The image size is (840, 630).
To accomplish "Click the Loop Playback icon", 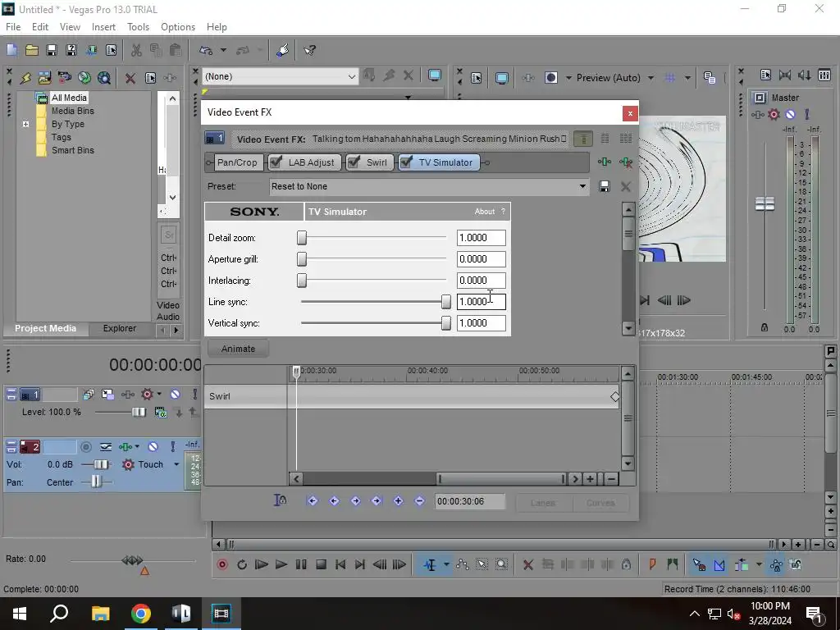I will click(x=242, y=564).
